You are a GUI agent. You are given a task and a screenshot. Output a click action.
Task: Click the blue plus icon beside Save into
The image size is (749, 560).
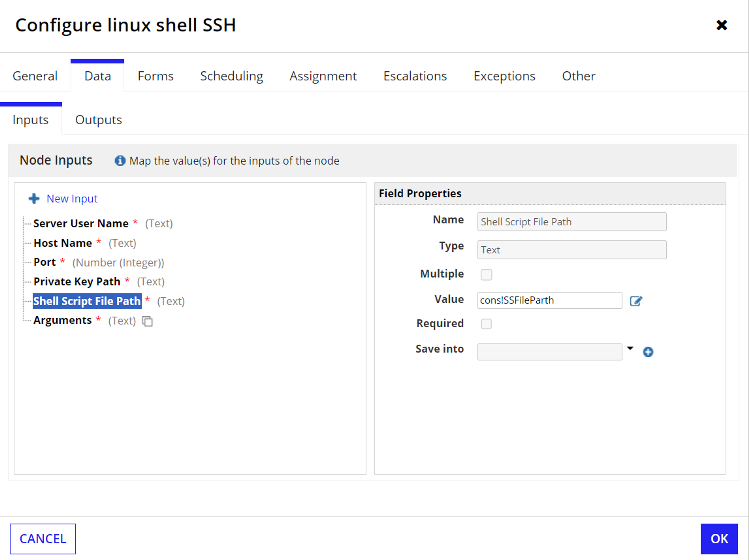tap(648, 352)
